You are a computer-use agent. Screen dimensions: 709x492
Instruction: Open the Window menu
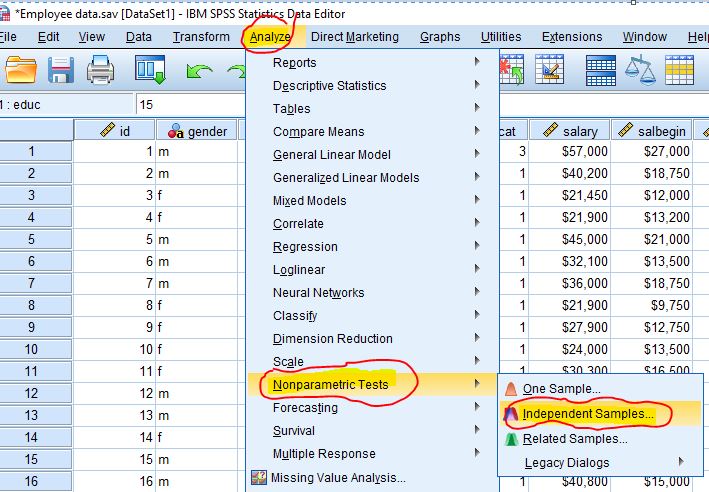(x=645, y=37)
